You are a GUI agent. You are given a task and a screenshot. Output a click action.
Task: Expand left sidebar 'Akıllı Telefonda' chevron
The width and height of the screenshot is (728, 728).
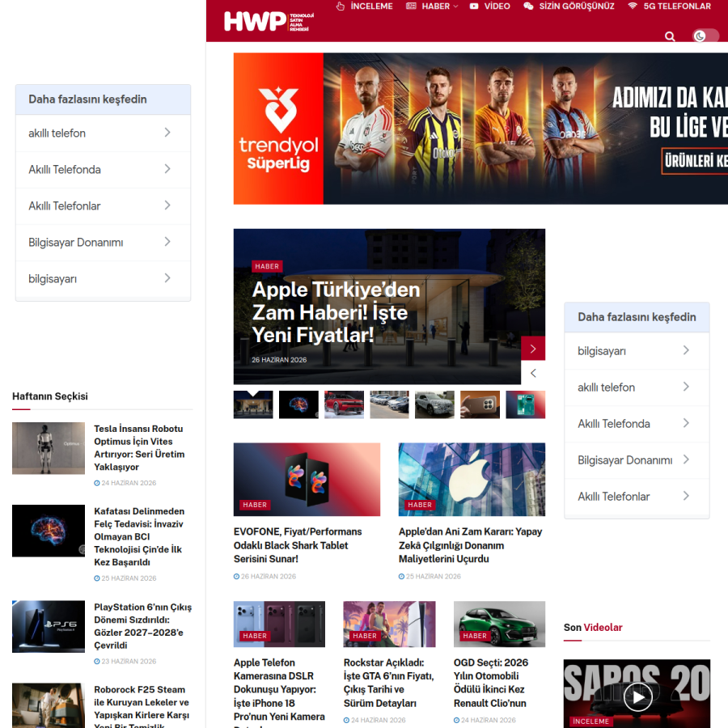tap(167, 169)
